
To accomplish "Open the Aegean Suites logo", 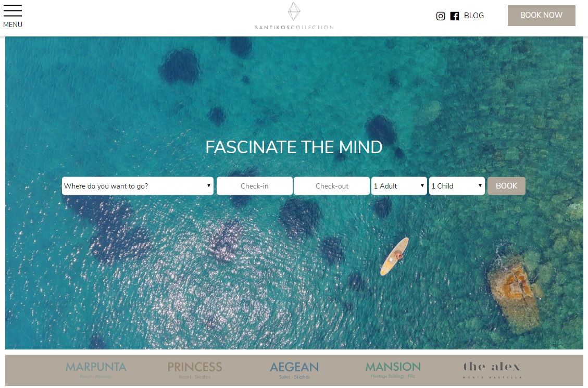I will (x=294, y=370).
